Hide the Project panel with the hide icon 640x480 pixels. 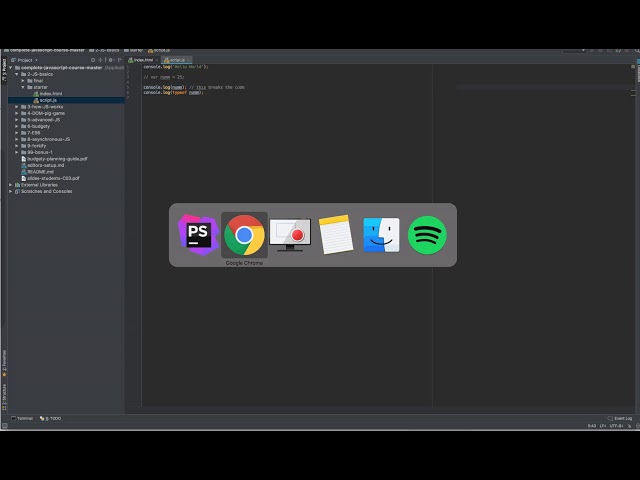[120, 60]
